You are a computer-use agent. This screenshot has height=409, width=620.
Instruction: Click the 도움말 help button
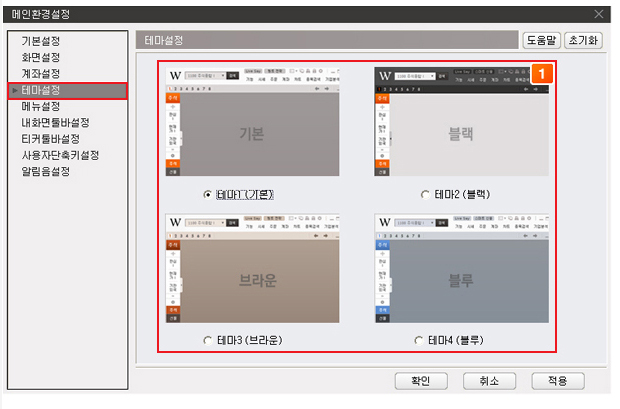[540, 40]
